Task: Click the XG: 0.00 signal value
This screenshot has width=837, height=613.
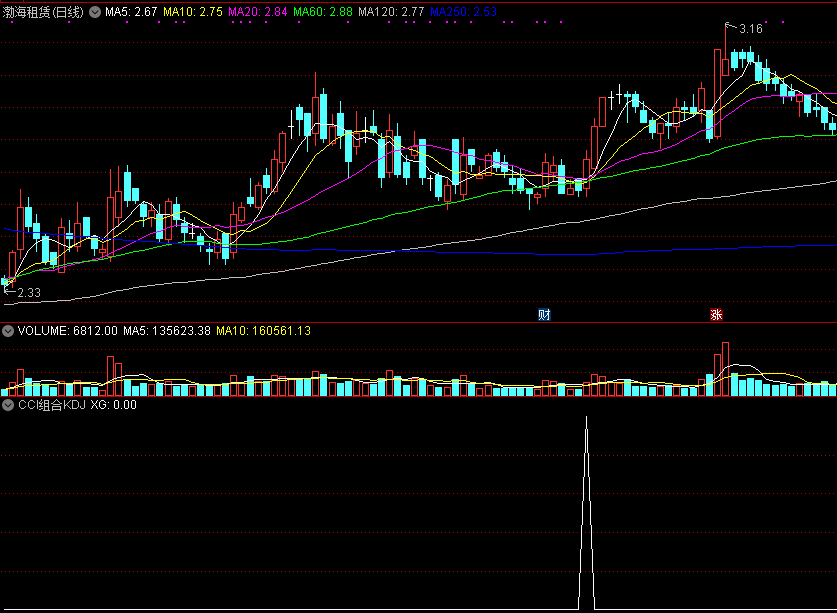Action: tap(113, 405)
